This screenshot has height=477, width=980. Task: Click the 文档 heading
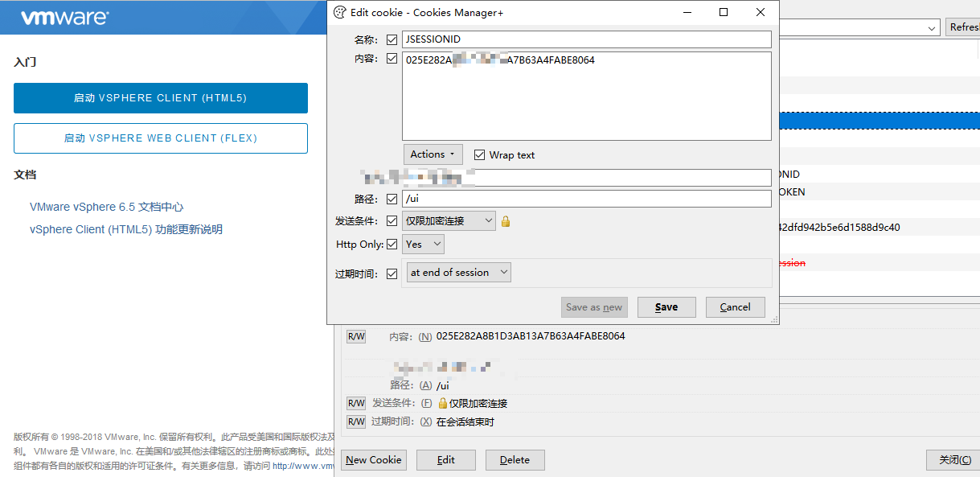25,175
